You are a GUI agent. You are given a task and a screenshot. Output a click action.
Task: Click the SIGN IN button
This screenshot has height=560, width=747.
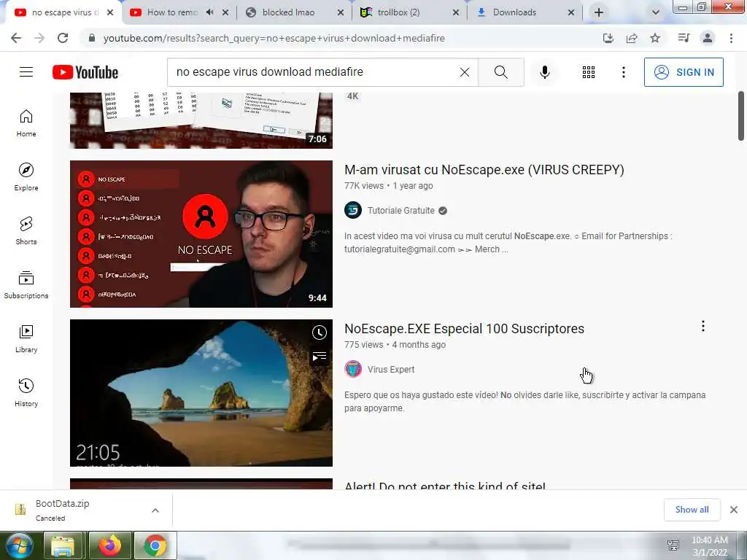[684, 72]
